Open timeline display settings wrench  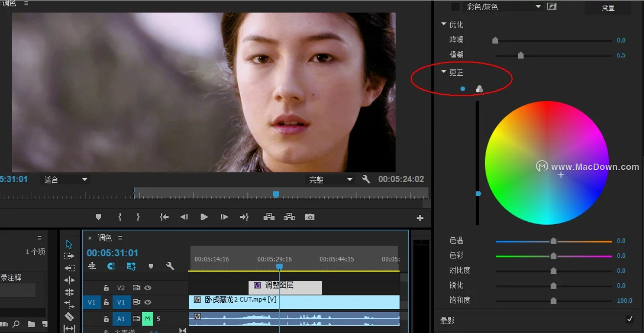tap(170, 266)
